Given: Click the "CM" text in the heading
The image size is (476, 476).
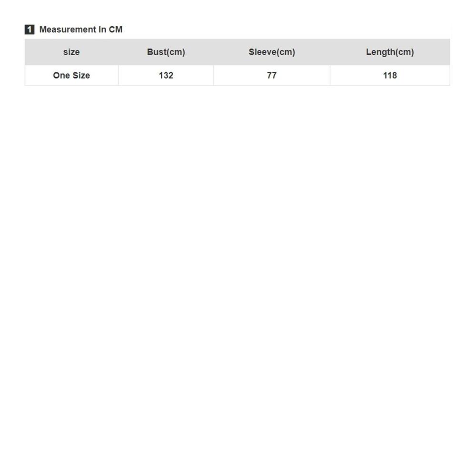Looking at the screenshot, I should point(116,30).
